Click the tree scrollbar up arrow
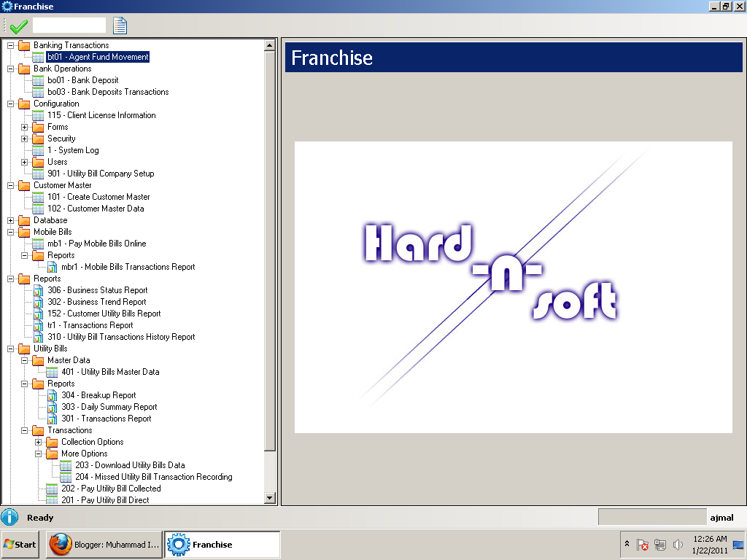747x560 pixels. point(269,45)
